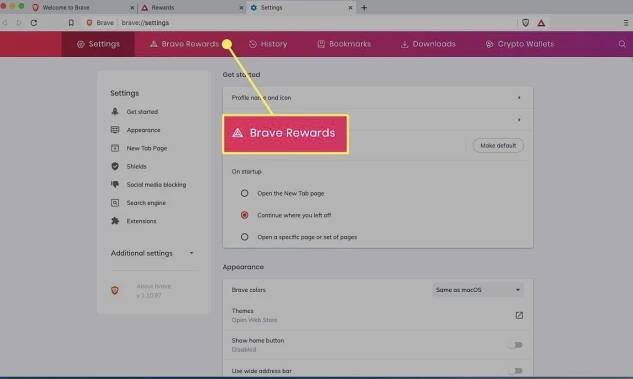This screenshot has height=379, width=633.
Task: Open Appearance in the settings sidebar
Action: point(143,130)
